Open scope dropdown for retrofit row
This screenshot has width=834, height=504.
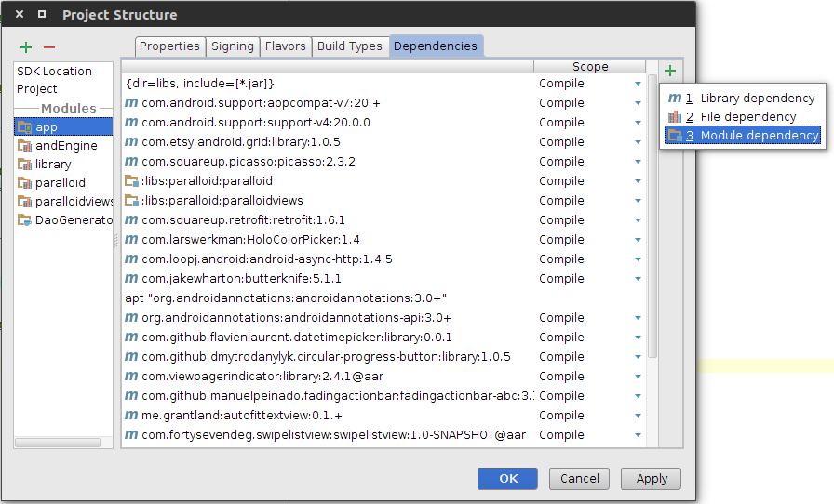pos(638,220)
